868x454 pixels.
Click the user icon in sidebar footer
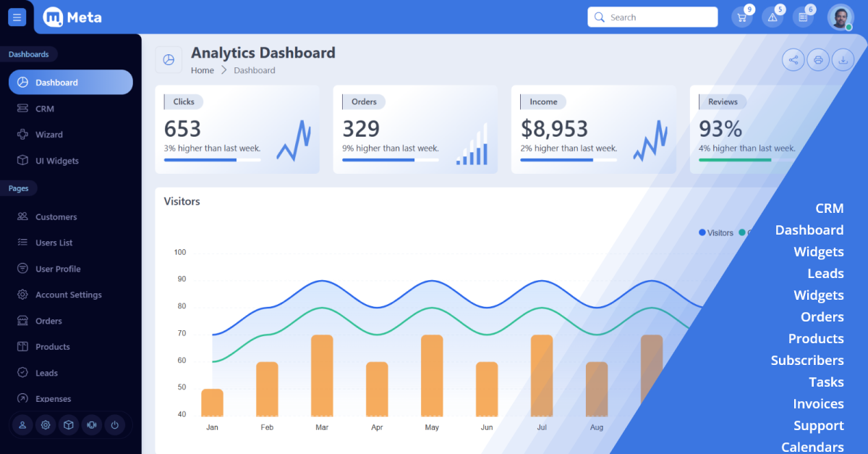(x=22, y=425)
